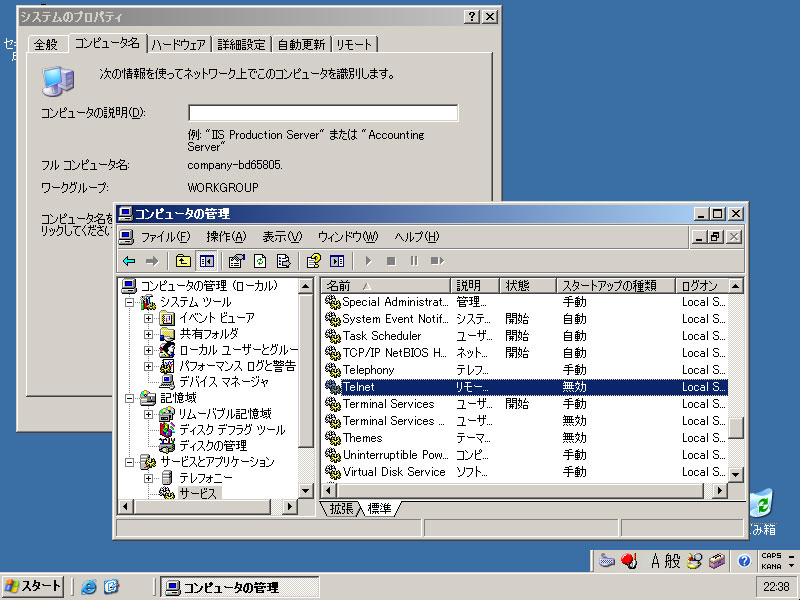Click the IME help icon in the language bar
The image size is (800, 600).
tap(744, 561)
